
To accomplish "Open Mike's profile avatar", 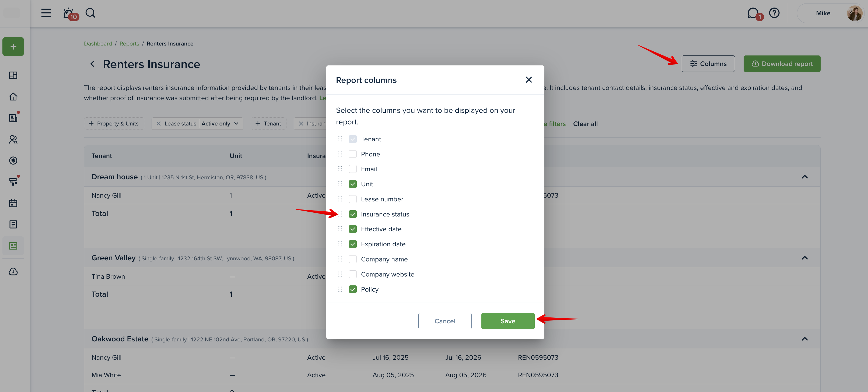I will (x=854, y=13).
